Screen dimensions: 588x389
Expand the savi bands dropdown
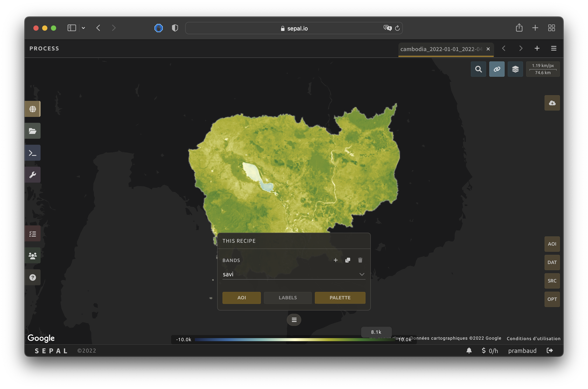point(362,274)
